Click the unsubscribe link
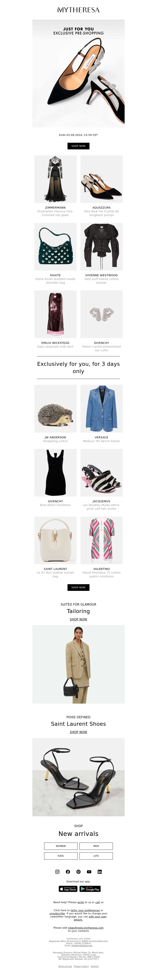Viewport: 157px width, 980px height. pyautogui.click(x=57, y=913)
